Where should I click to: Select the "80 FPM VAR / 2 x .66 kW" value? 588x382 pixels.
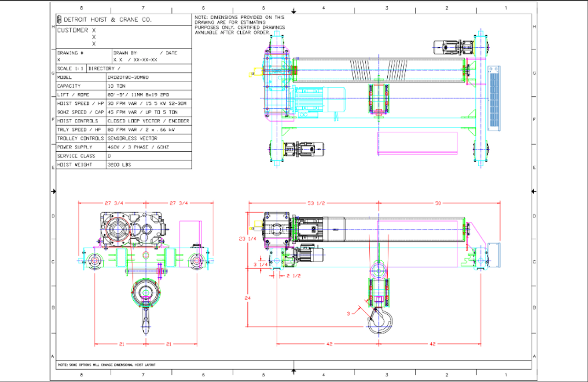coord(142,130)
